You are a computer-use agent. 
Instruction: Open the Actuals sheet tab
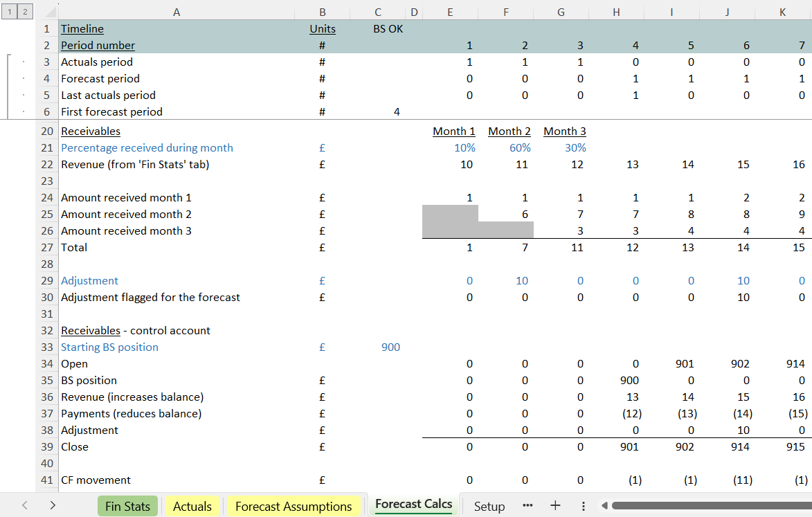pyautogui.click(x=192, y=507)
